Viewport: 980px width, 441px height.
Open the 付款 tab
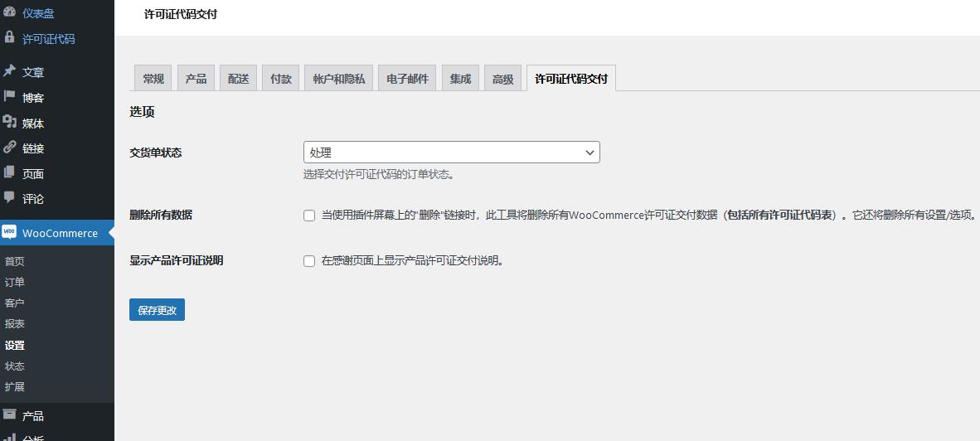[280, 79]
